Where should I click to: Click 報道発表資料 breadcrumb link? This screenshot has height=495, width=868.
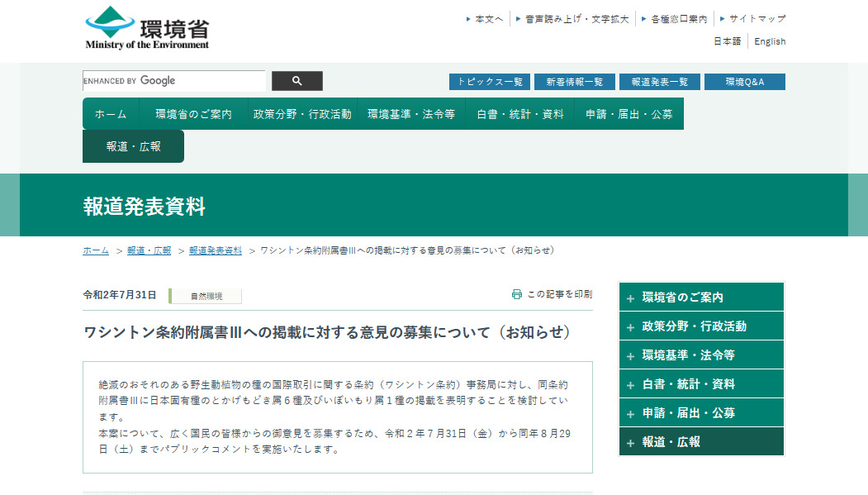click(x=215, y=250)
